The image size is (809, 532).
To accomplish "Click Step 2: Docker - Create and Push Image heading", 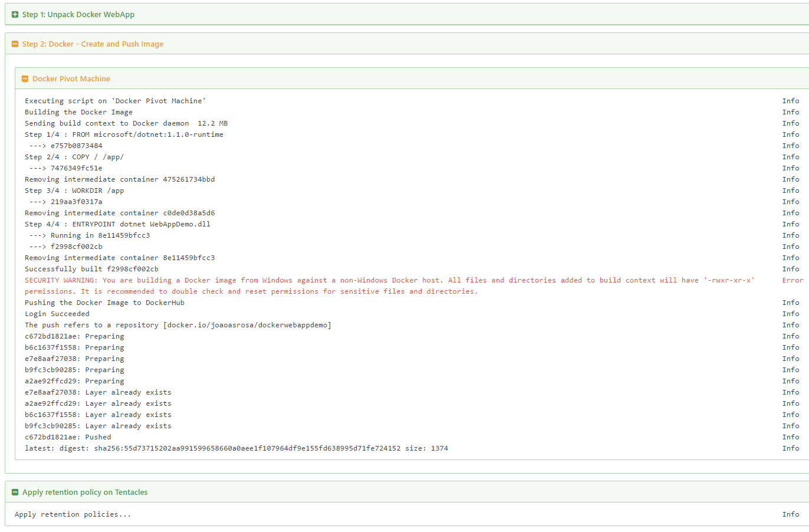I will pyautogui.click(x=93, y=44).
